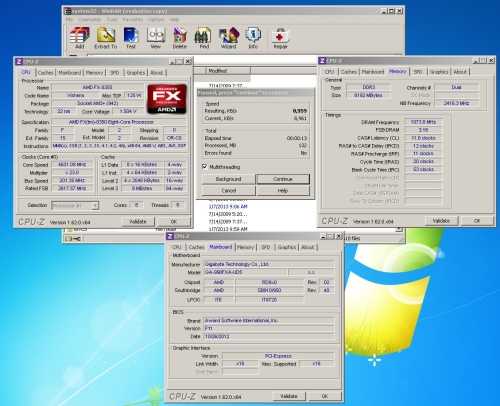
Task: Switch to Memory tab in CPU window
Action: point(94,73)
